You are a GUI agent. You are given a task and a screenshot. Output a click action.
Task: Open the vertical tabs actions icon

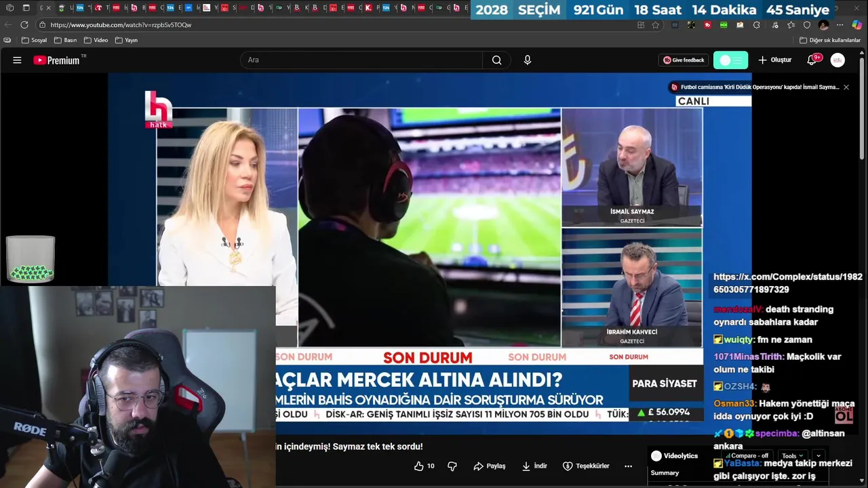click(x=26, y=8)
